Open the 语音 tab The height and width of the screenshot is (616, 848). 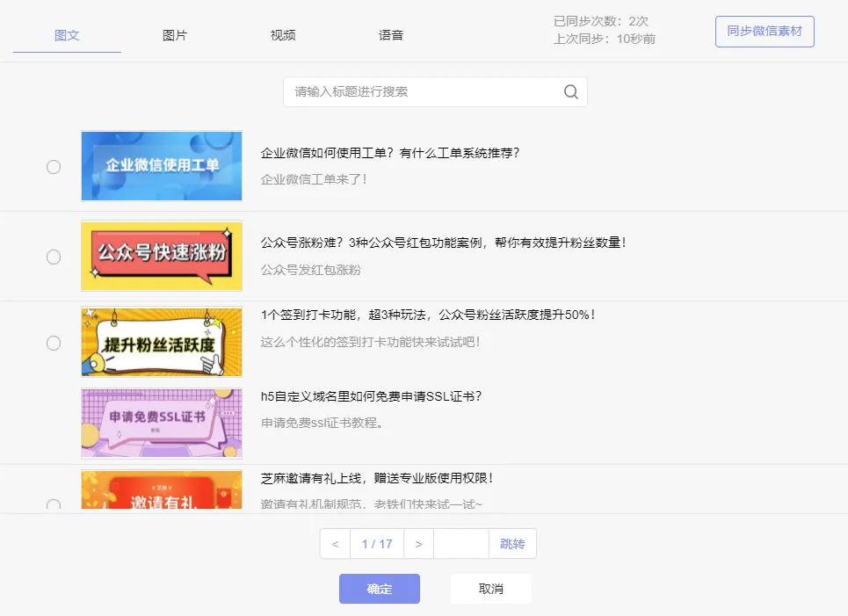391,36
